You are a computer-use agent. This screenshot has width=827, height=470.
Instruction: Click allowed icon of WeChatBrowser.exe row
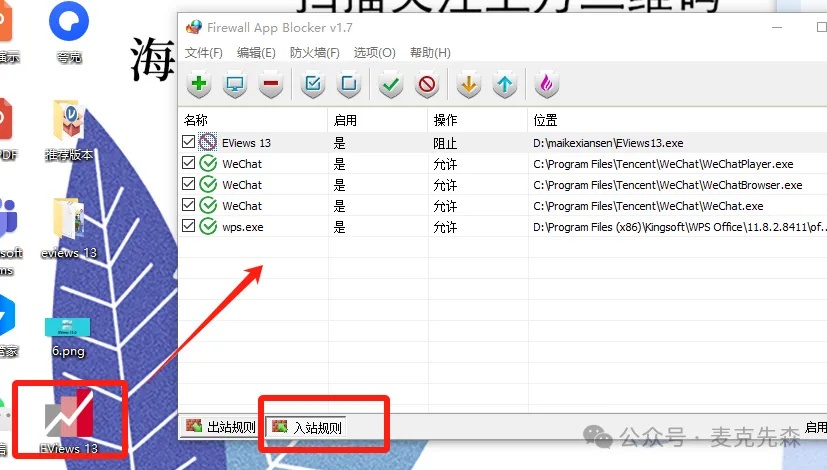click(208, 185)
